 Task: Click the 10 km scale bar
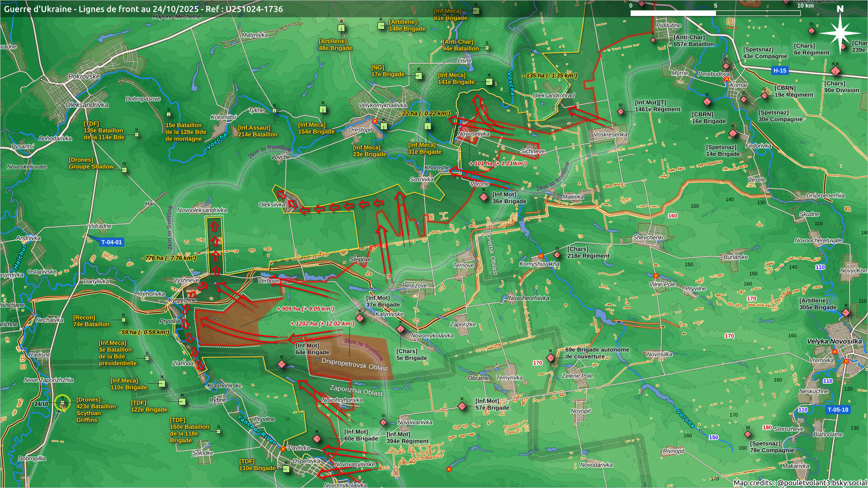pos(715,13)
